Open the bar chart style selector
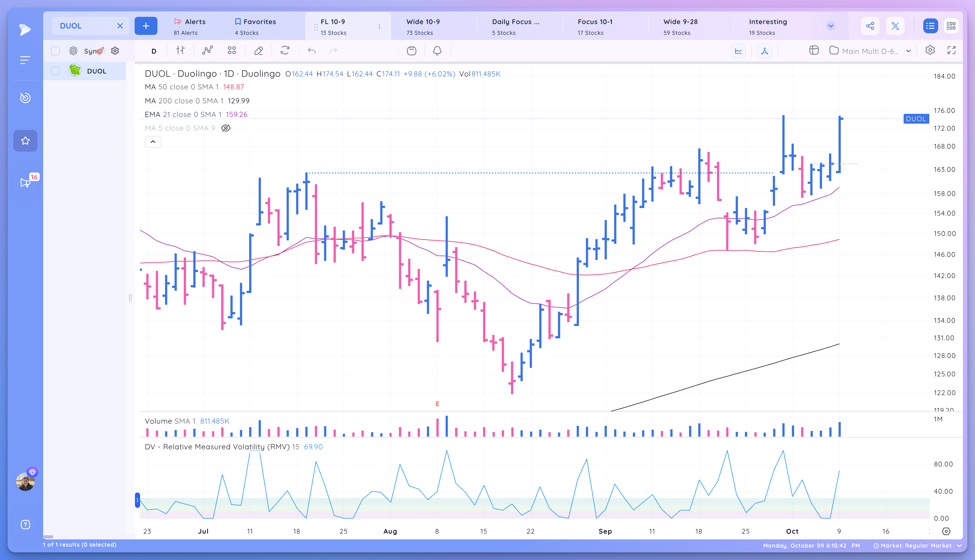975x560 pixels. [x=181, y=50]
